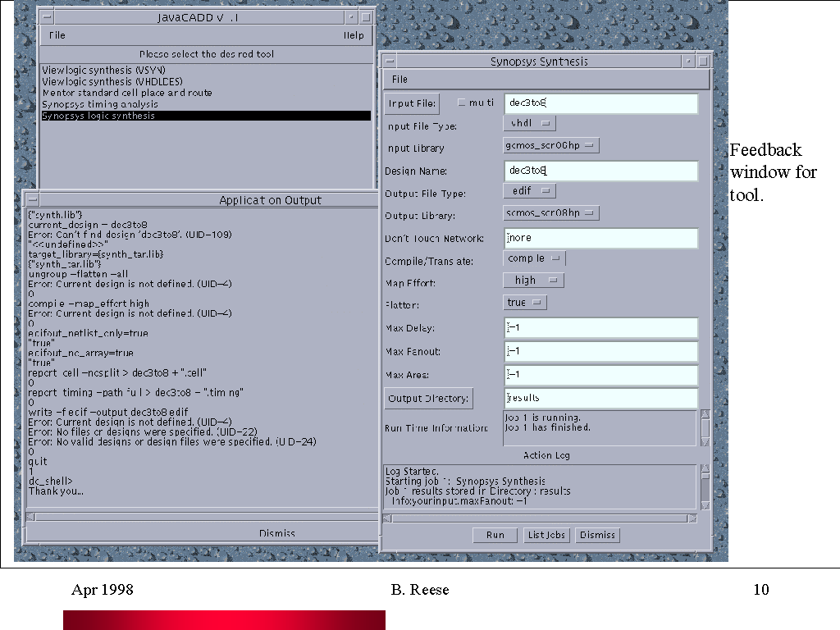Open the Map Effort high dropdown
The height and width of the screenshot is (630, 840).
pos(533,280)
